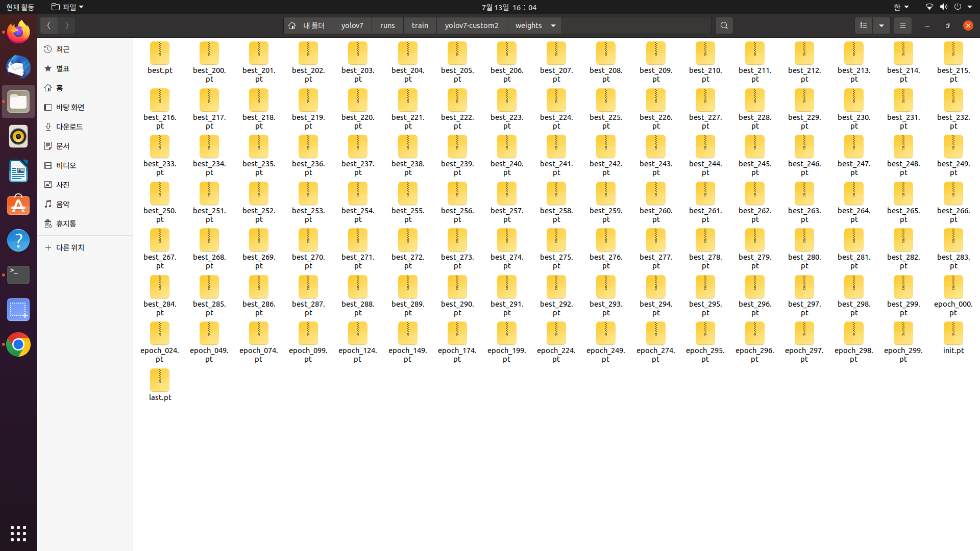Screen dimensions: 980x551
Task: Select the init.pt file icon
Action: pos(953,334)
